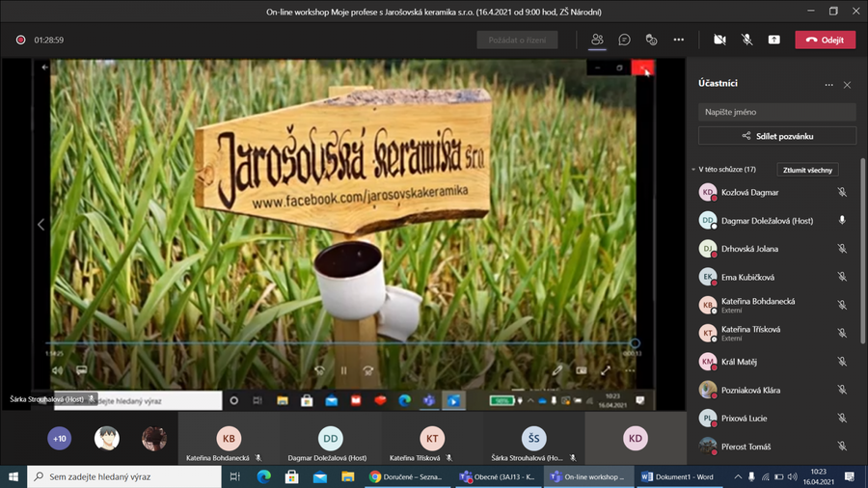The width and height of the screenshot is (868, 488).
Task: Click Ztlumit všechny button
Action: [807, 170]
